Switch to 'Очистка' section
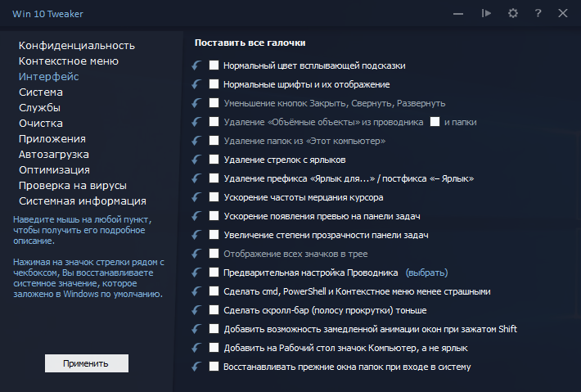 (x=41, y=124)
